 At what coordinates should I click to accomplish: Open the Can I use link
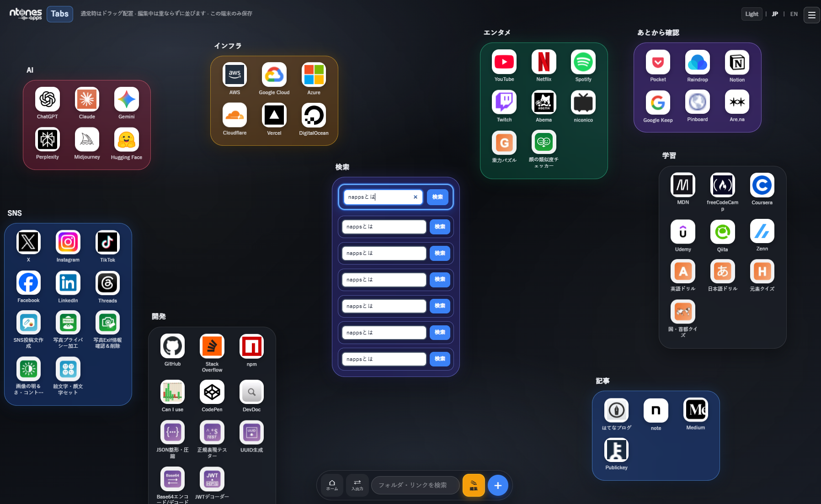point(172,392)
